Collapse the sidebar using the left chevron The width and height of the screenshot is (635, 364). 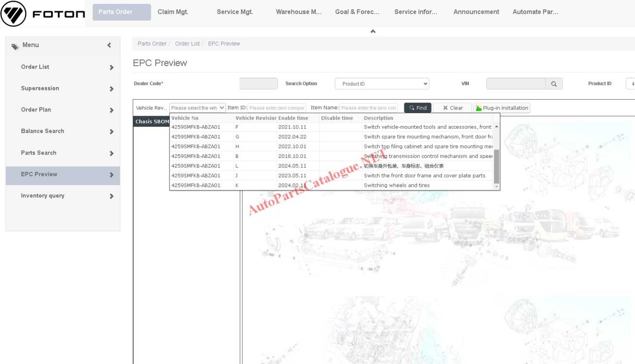pos(109,45)
